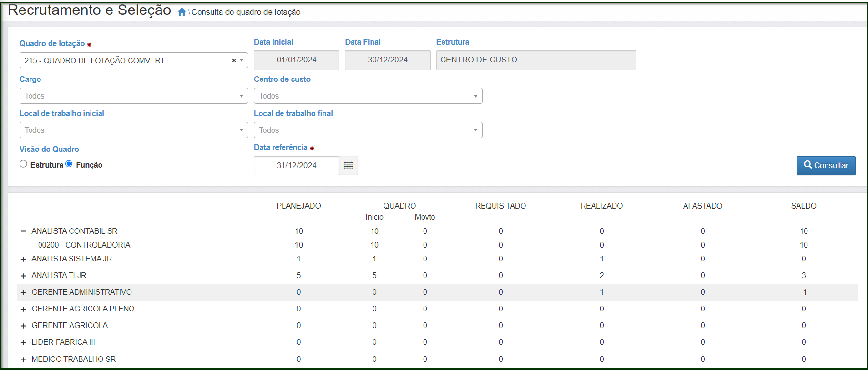
Task: Click the -1 saldo of GERENTE ADMINISTRATIVO
Action: coord(804,292)
